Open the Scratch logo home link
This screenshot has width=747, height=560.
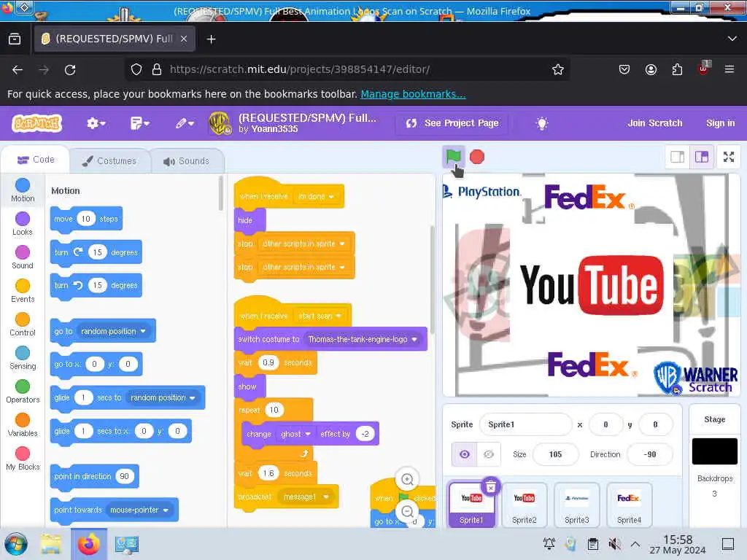[x=36, y=123]
